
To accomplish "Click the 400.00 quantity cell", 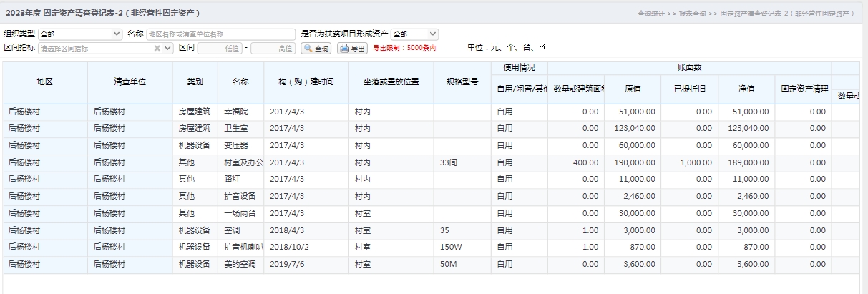I will click(x=576, y=162).
